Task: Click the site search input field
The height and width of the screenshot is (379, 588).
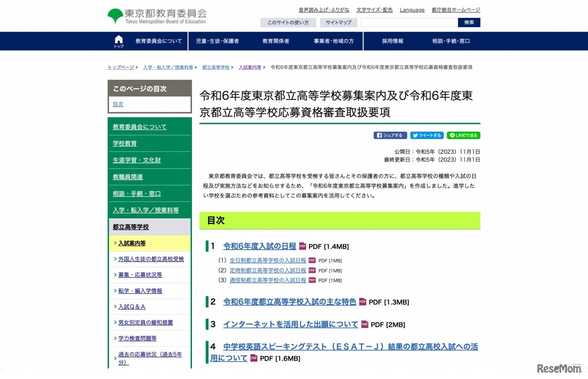Action: click(409, 22)
